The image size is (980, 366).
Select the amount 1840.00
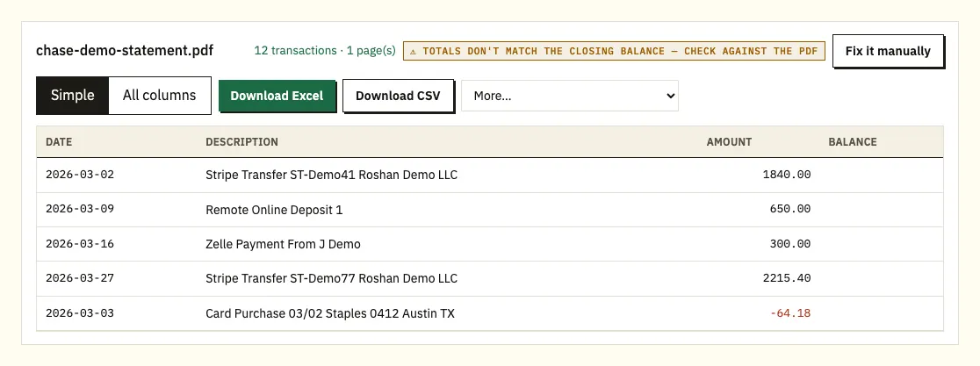pos(787,175)
